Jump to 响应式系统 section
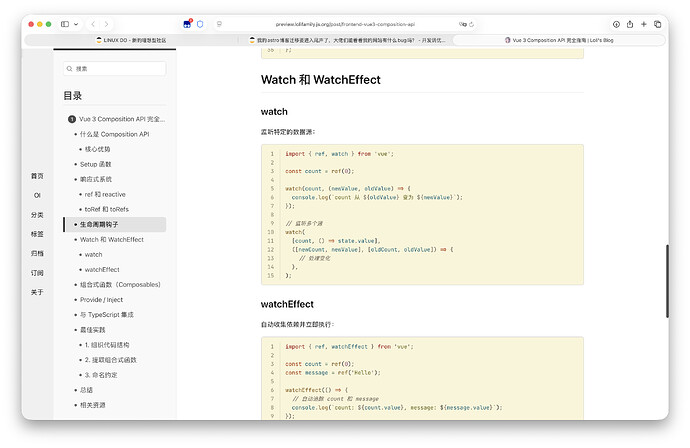This screenshot has width=690, height=448. coord(95,179)
